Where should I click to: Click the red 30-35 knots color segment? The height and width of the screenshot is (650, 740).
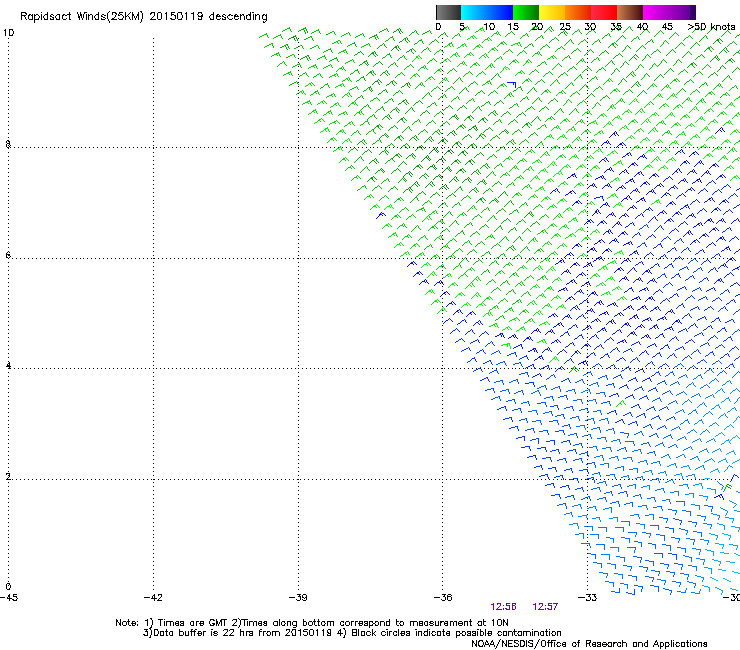tap(604, 12)
